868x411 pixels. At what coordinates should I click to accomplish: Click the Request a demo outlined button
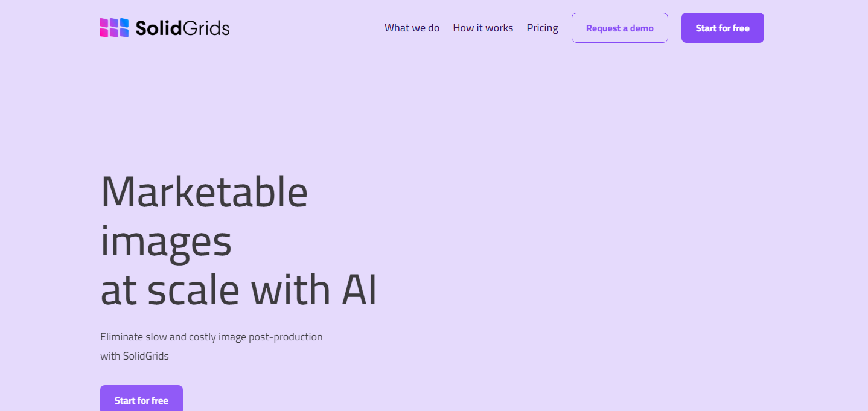coord(620,28)
